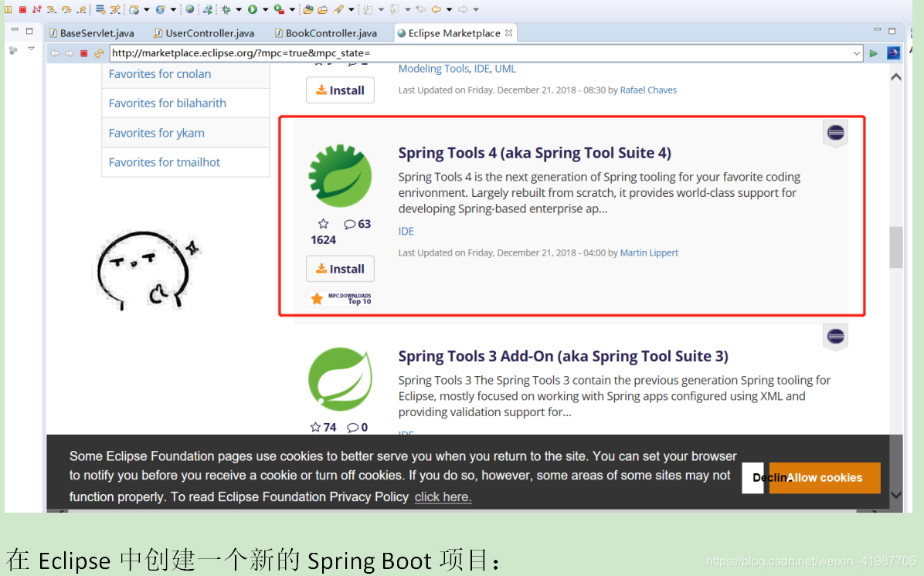Image resolution: width=924 pixels, height=576 pixels.
Task: Expand the Run configurations dropdown arrow
Action: (265, 9)
